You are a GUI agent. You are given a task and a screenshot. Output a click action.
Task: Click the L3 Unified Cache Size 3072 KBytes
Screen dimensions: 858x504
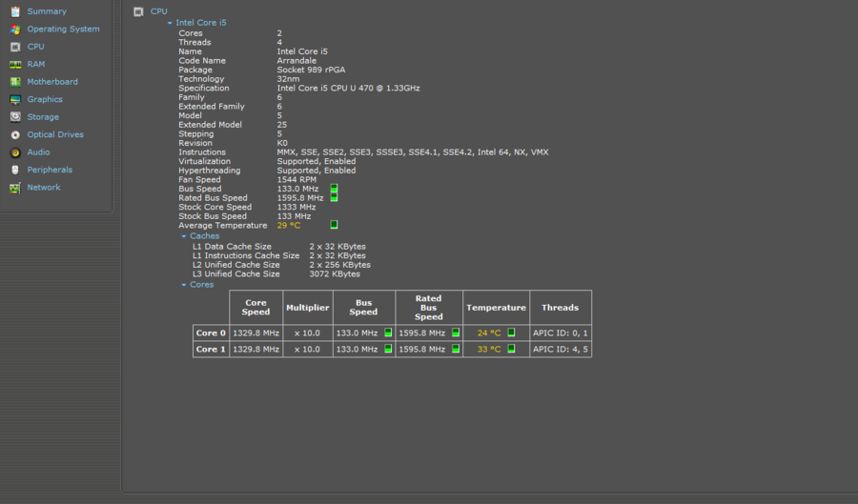click(335, 273)
